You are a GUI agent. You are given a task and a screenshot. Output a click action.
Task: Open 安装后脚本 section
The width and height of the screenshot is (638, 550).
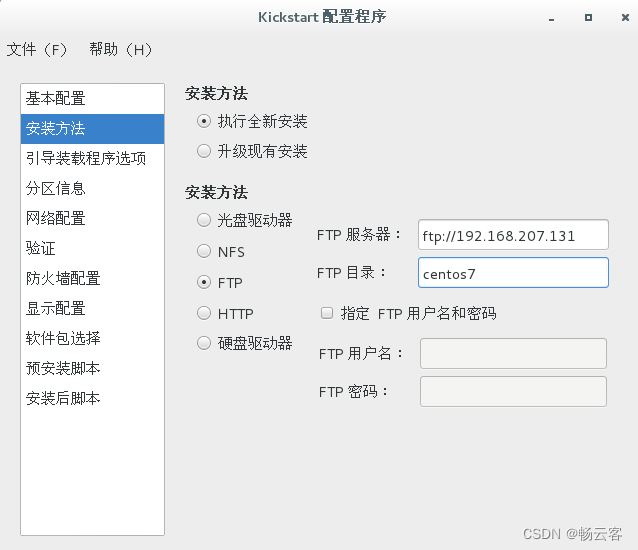coord(92,398)
